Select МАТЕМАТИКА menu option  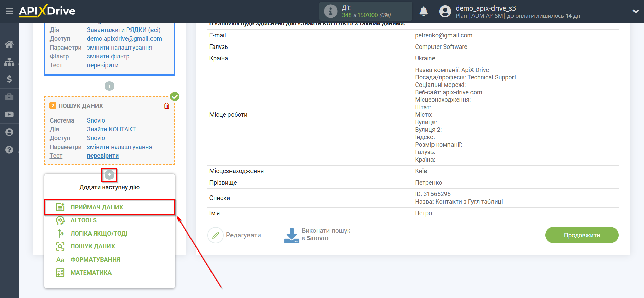pyautogui.click(x=91, y=273)
